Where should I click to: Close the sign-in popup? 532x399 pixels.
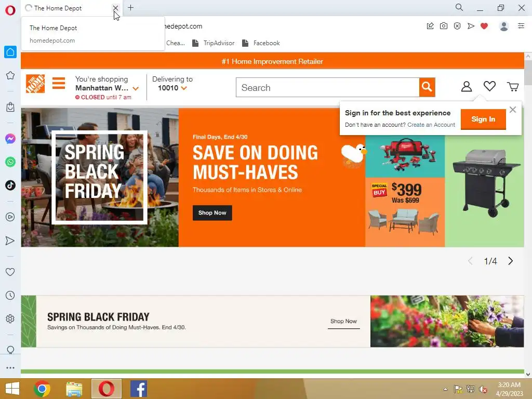(513, 110)
